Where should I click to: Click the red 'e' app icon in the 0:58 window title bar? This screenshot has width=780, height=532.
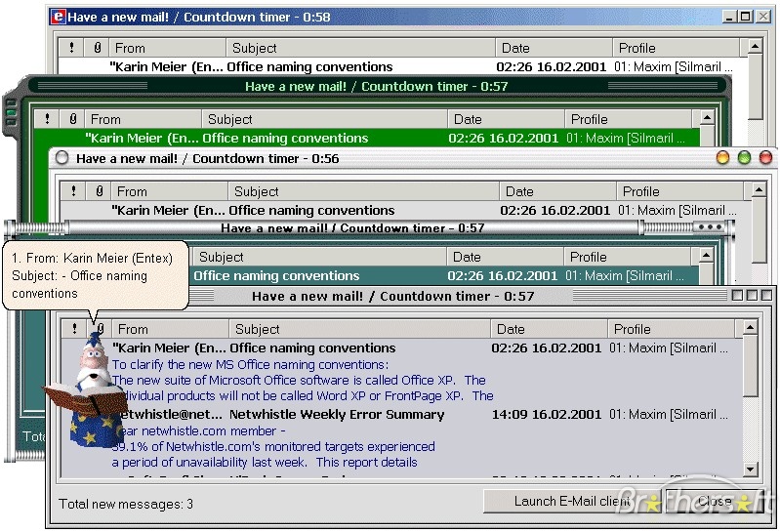point(58,17)
